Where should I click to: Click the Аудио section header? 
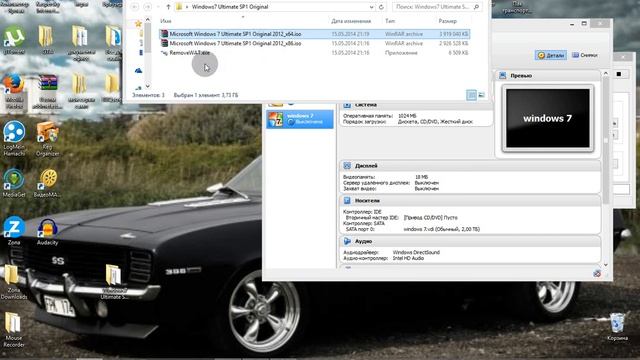pos(470,241)
